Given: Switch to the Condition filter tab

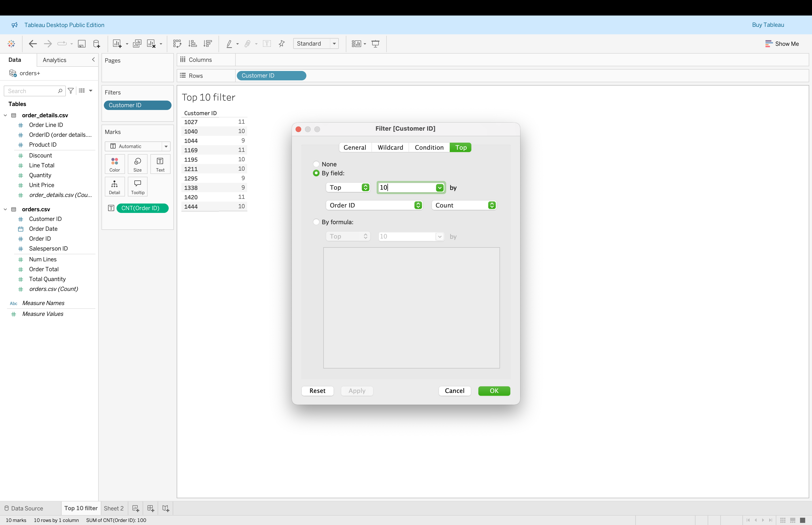Looking at the screenshot, I should click(429, 147).
